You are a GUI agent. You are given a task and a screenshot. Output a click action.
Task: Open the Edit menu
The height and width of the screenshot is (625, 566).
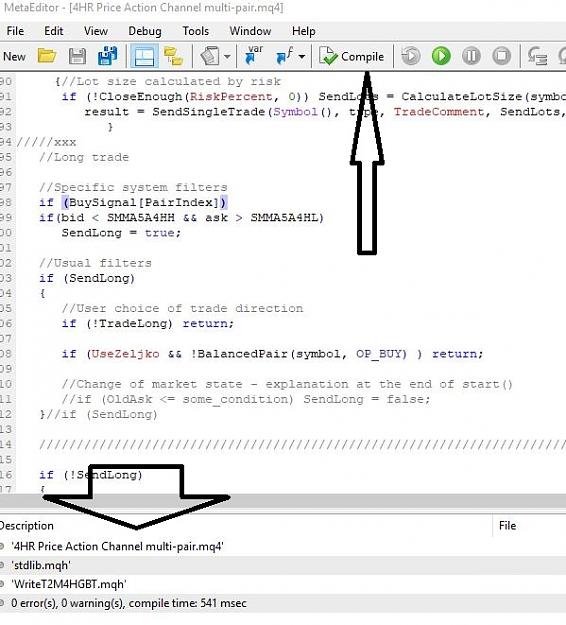point(53,31)
